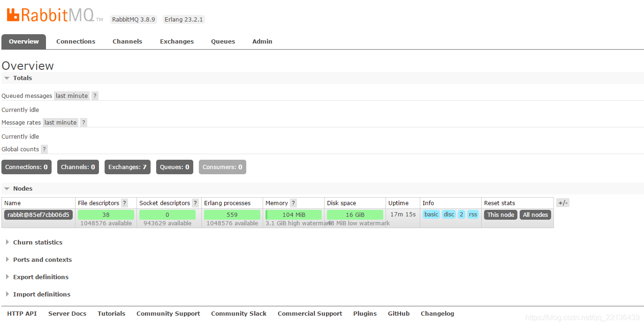Open the Plugins footer link
644x326 pixels.
point(365,313)
